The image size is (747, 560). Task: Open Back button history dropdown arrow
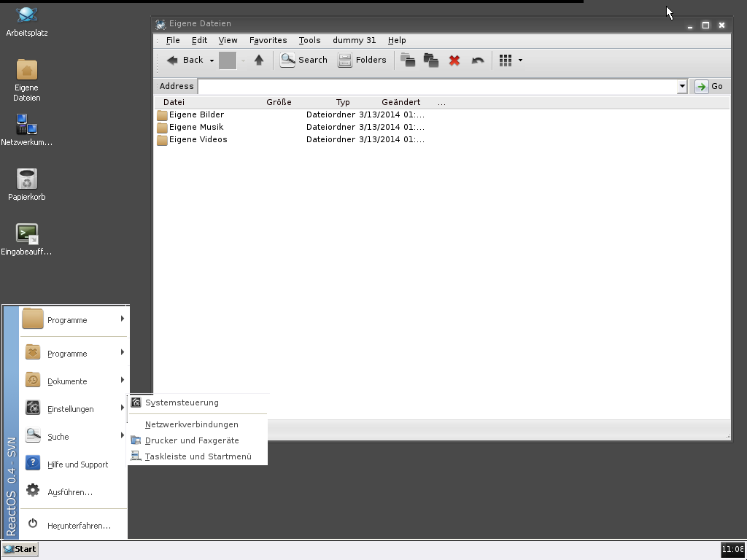coord(212,61)
